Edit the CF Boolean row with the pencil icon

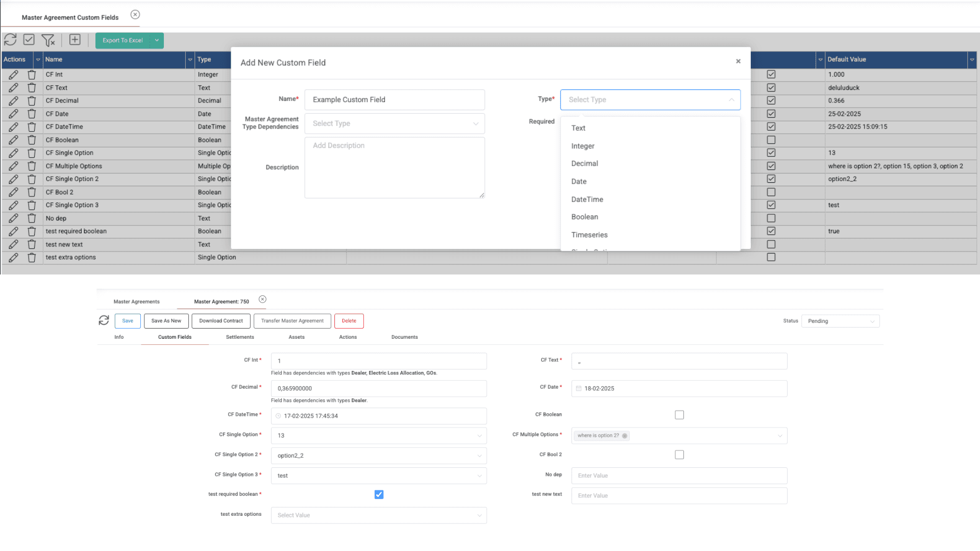13,140
